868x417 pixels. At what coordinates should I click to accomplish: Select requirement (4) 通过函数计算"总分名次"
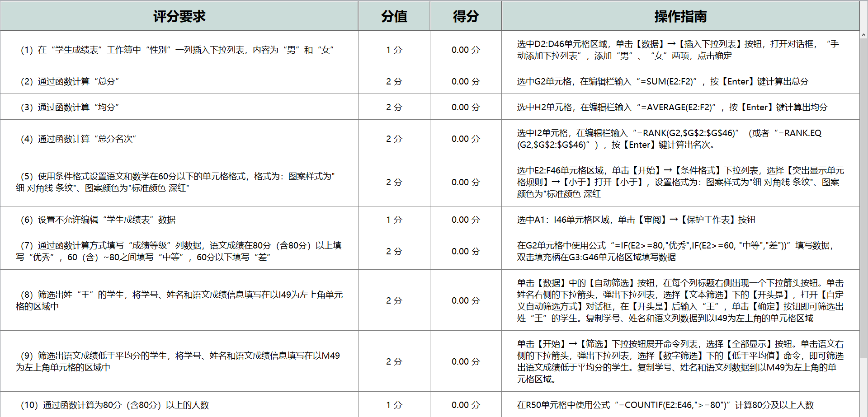point(78,139)
